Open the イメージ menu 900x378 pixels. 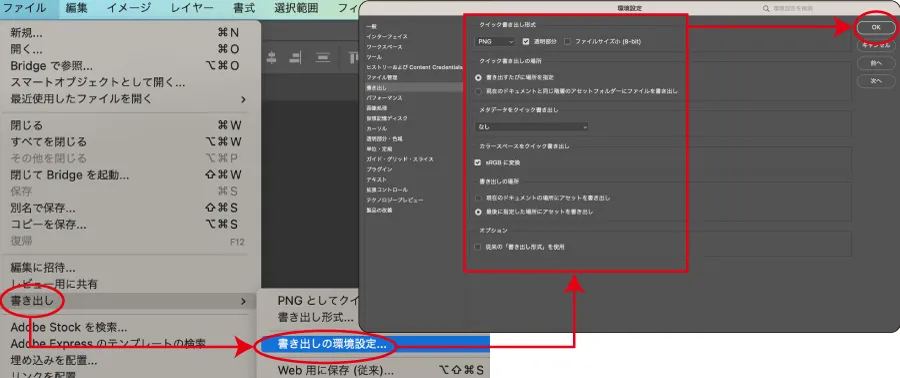[x=129, y=8]
